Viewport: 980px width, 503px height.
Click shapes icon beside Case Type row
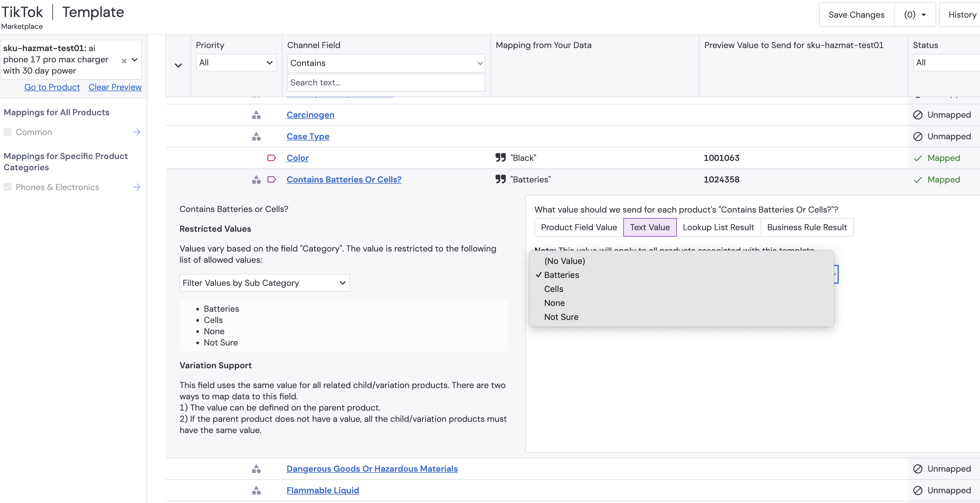(256, 137)
